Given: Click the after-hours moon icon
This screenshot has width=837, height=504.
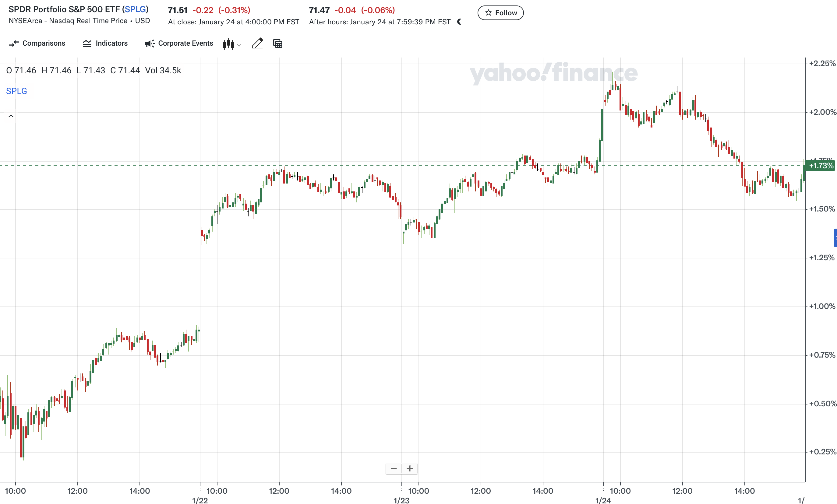Looking at the screenshot, I should [x=460, y=22].
